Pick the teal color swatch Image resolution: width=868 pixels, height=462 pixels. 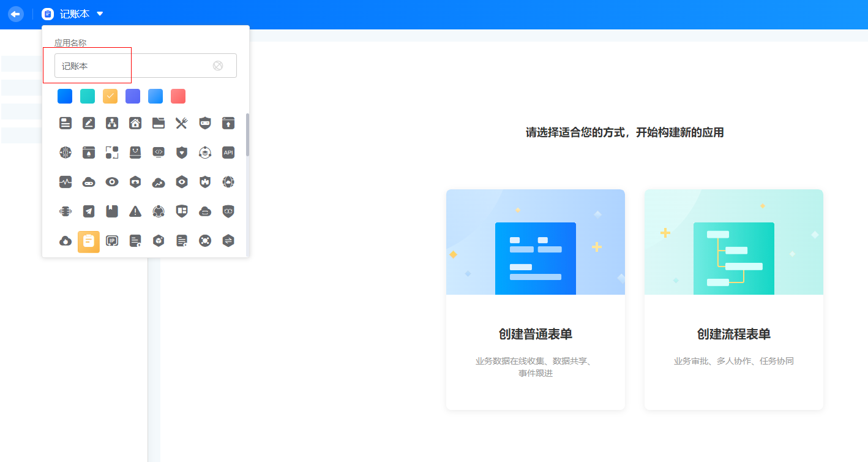[88, 96]
